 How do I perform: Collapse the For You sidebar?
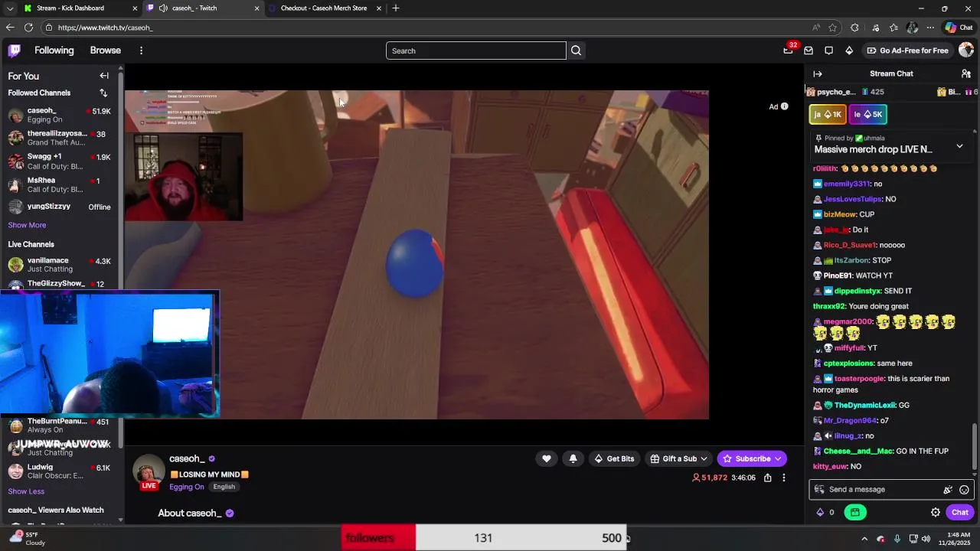pyautogui.click(x=104, y=76)
